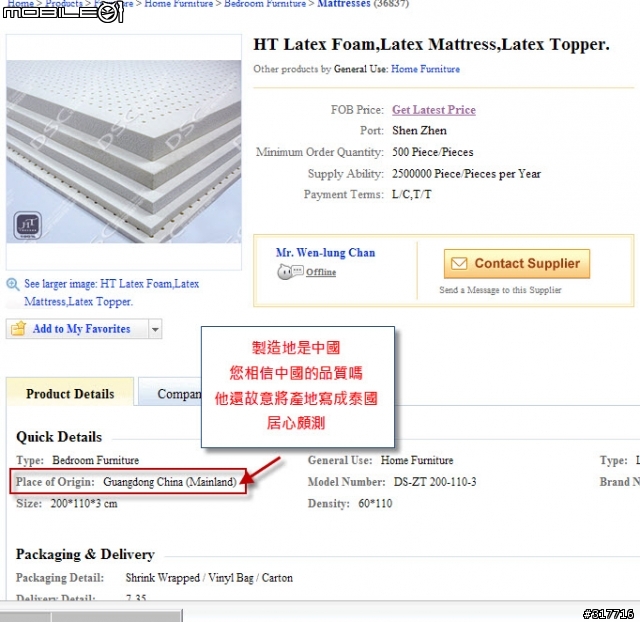Expand the Add to My Favorites dropdown arrow

155,329
